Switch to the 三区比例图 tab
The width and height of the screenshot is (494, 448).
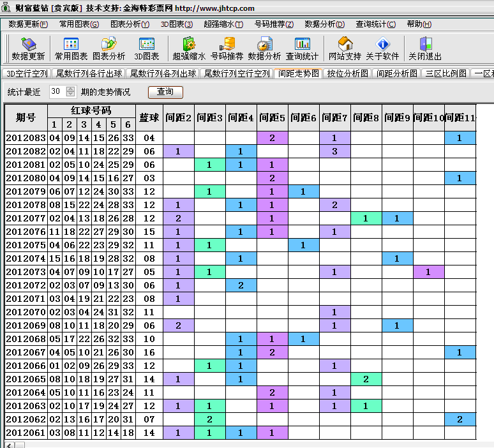tap(445, 73)
